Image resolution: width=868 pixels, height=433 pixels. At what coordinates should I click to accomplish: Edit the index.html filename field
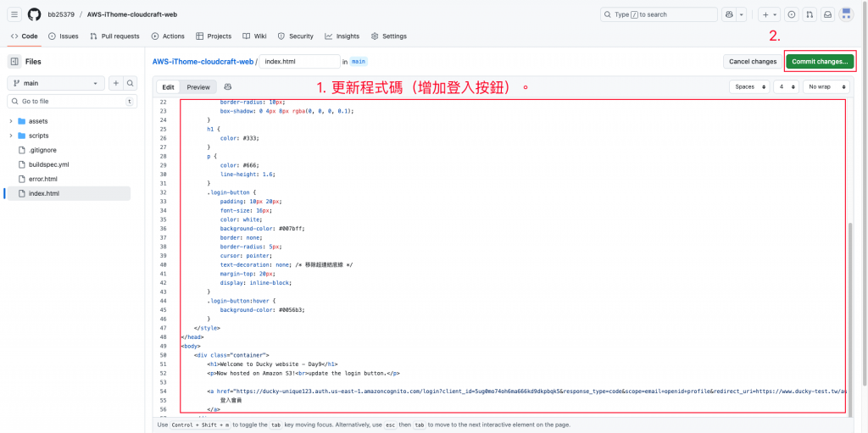click(299, 62)
